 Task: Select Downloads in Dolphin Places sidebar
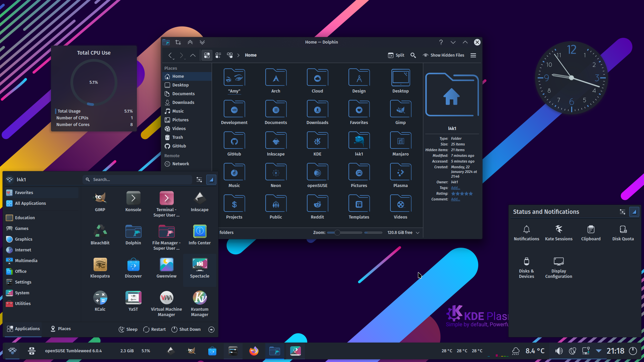click(187, 103)
